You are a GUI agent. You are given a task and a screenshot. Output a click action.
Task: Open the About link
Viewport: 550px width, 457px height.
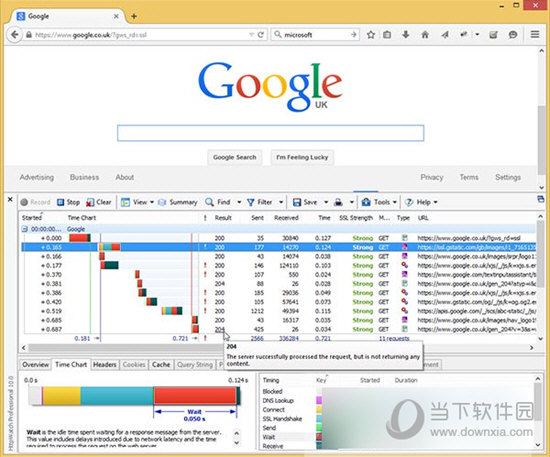pyautogui.click(x=125, y=177)
